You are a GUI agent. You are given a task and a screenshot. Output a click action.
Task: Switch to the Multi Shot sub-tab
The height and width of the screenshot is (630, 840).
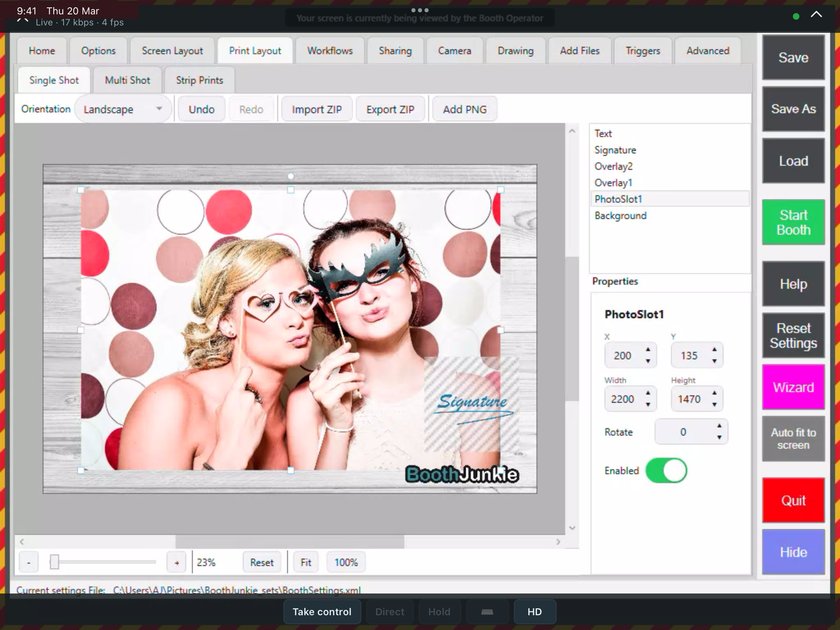click(128, 80)
